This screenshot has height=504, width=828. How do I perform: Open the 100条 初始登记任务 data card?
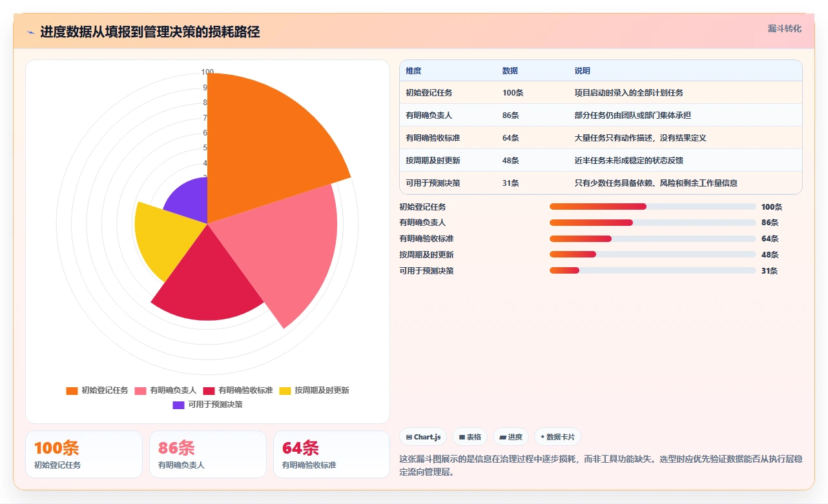click(x=84, y=454)
